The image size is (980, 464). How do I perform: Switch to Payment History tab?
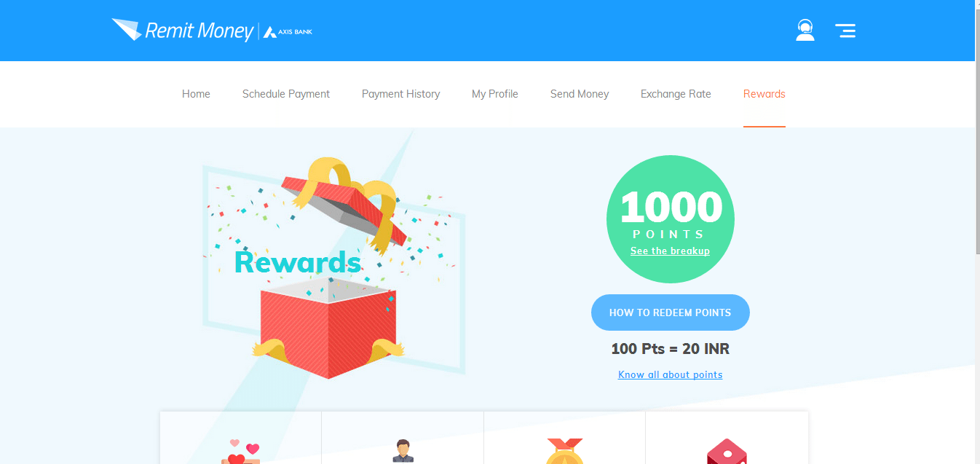(400, 94)
